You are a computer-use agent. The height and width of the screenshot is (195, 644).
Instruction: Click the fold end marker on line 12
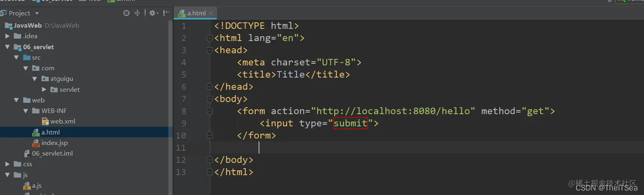[209, 160]
